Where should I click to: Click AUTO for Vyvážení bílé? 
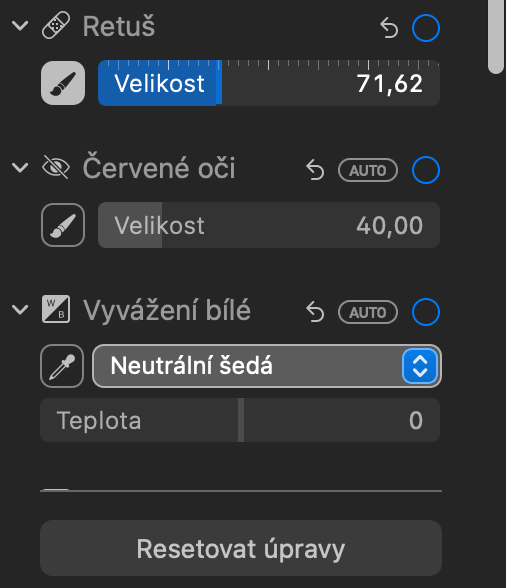368,312
